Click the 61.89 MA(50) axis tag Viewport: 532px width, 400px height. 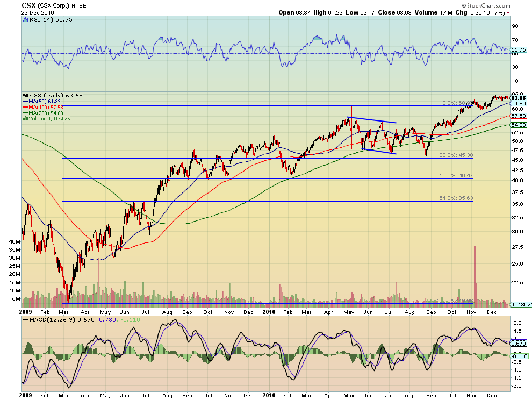tap(519, 104)
